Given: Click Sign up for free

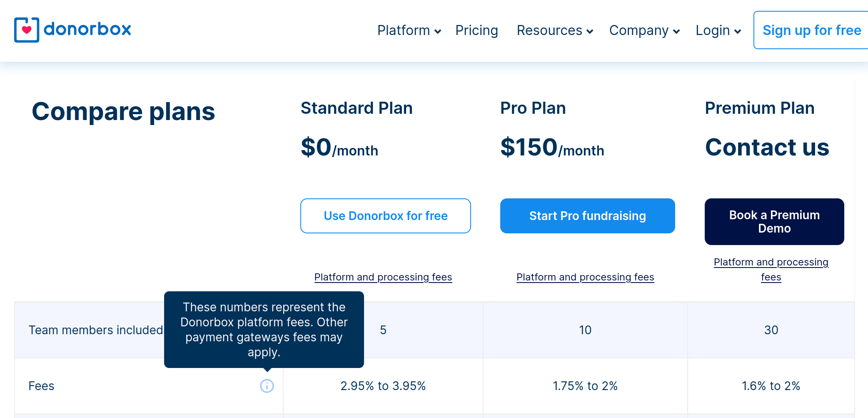Looking at the screenshot, I should pos(811,30).
